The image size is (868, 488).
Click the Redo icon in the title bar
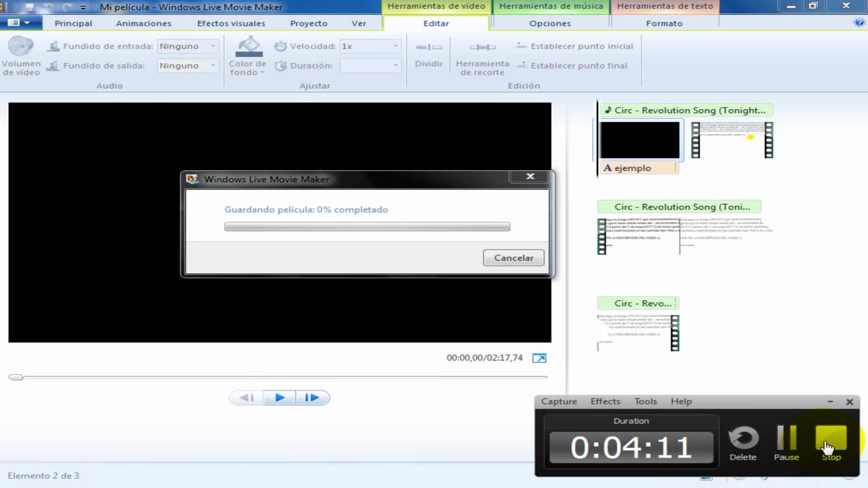pyautogui.click(x=66, y=7)
